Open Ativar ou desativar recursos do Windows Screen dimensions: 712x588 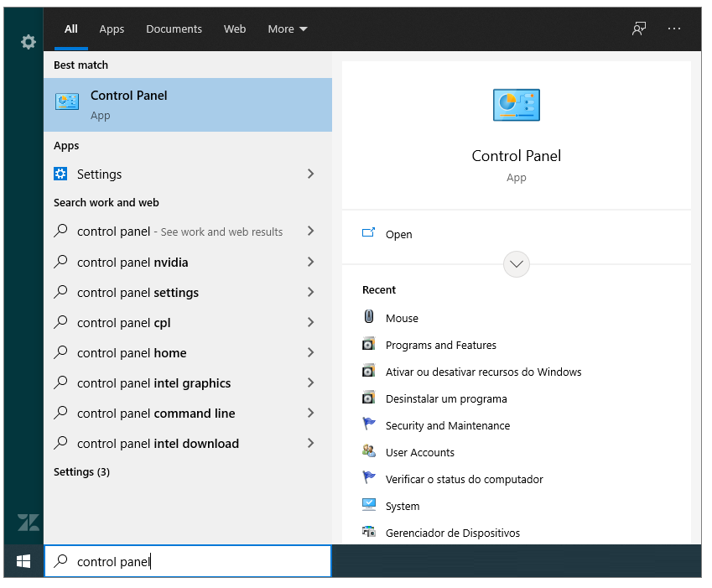point(484,372)
